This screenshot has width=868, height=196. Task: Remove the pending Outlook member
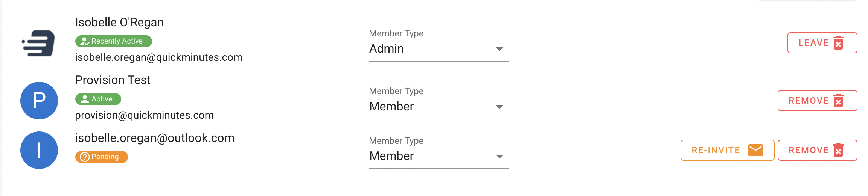pyautogui.click(x=818, y=150)
